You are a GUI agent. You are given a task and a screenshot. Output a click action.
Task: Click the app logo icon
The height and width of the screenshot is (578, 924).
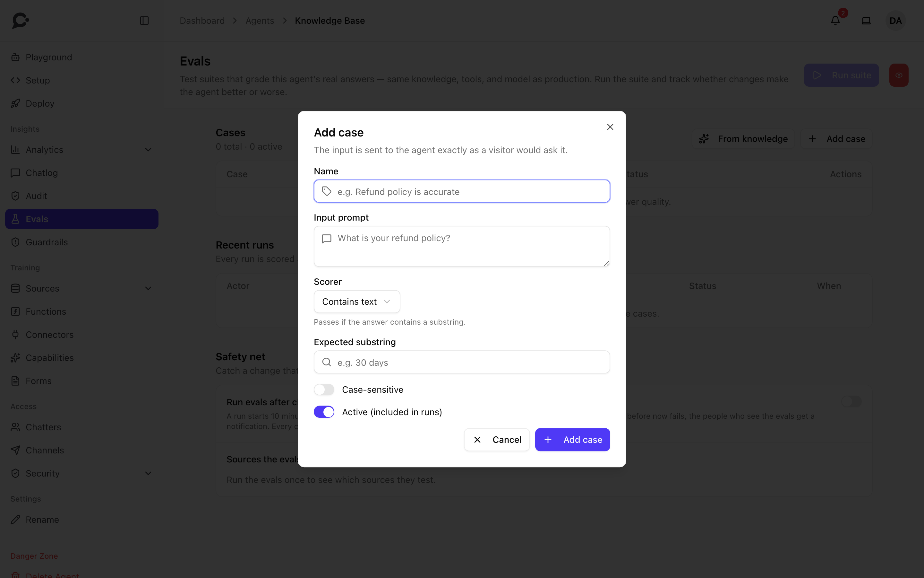click(20, 21)
